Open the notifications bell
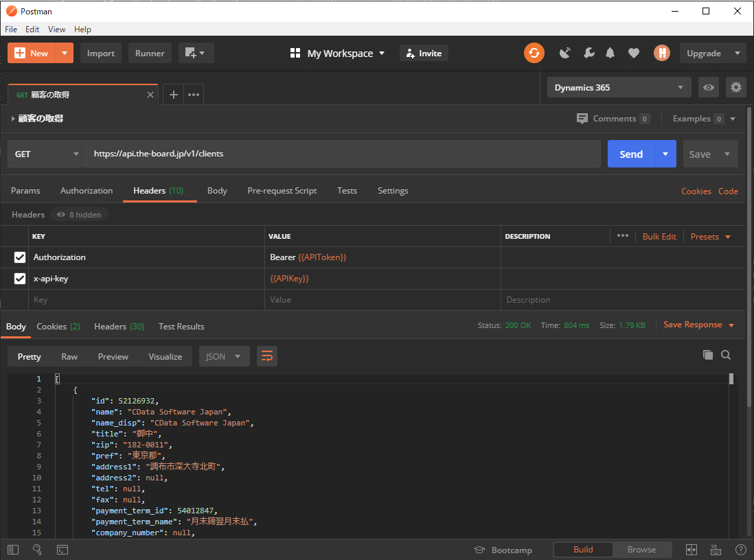This screenshot has height=560, width=754. coord(610,53)
